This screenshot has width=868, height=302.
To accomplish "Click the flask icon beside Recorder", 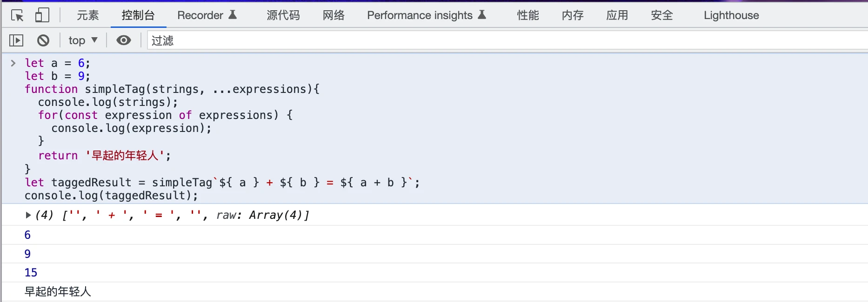I will tap(233, 15).
